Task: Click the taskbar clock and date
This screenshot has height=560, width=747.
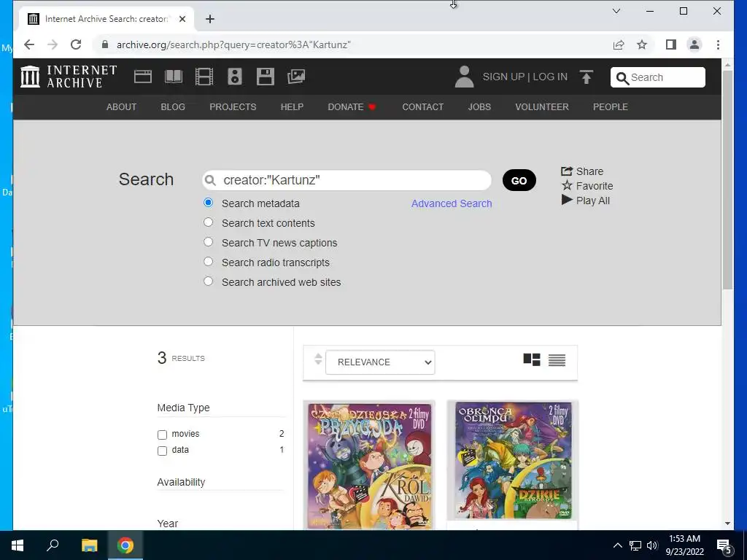Action: point(684,545)
